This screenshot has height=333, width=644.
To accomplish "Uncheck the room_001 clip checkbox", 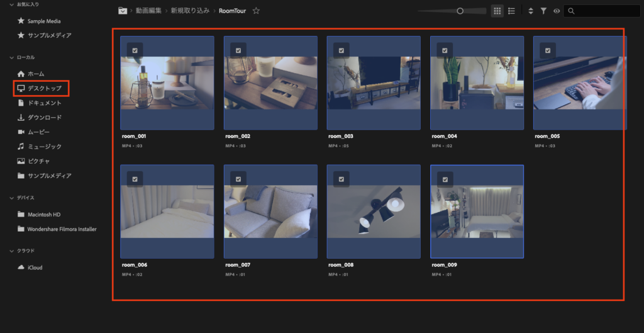I will [x=135, y=50].
